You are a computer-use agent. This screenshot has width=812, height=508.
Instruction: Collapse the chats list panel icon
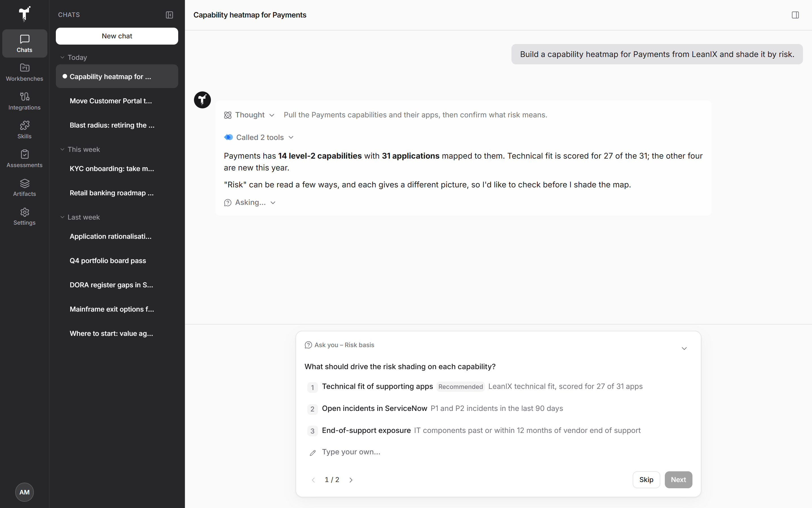(x=169, y=15)
